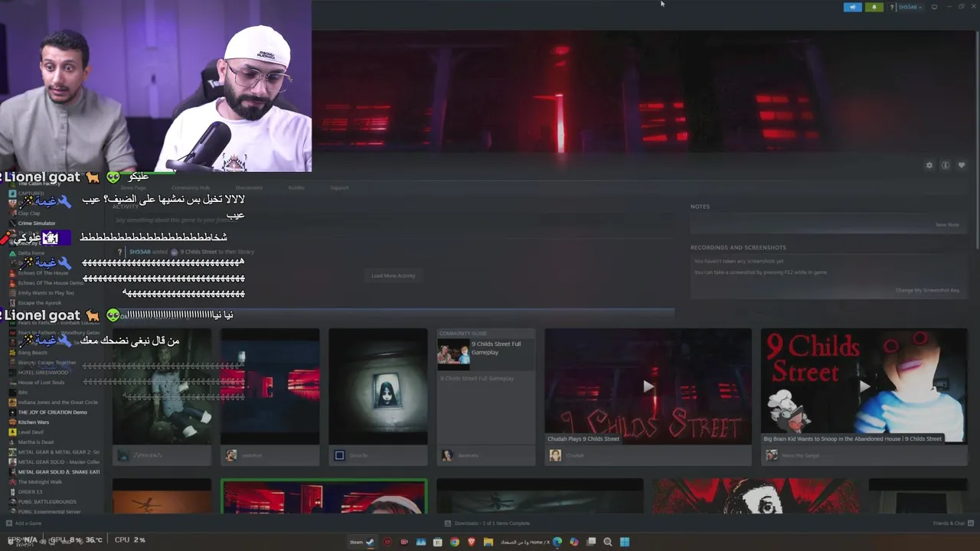The height and width of the screenshot is (551, 980).
Task: Click the Kitchen Wars game icon
Action: coord(12,422)
